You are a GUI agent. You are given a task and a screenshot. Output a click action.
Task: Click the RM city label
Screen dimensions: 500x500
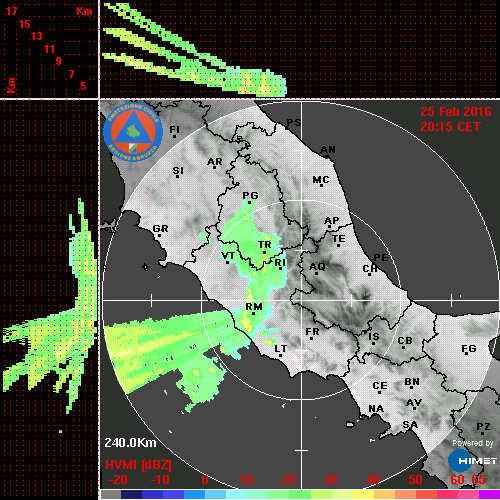(x=254, y=307)
